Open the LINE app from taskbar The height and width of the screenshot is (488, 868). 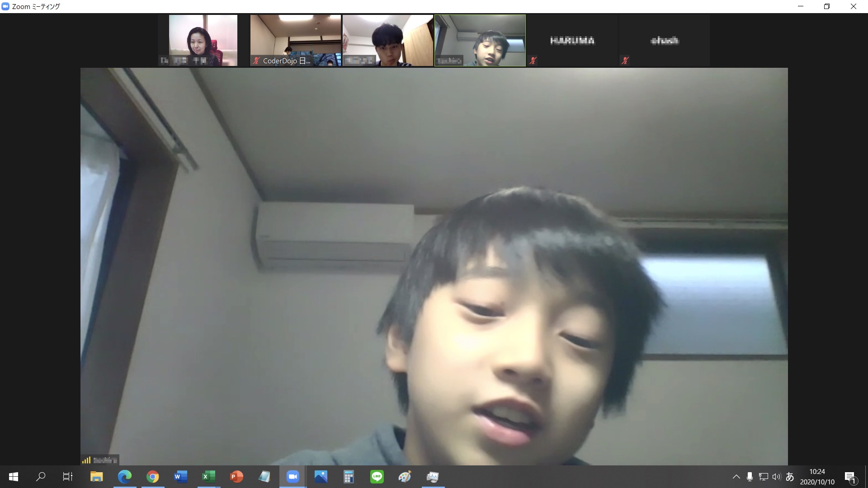(377, 477)
